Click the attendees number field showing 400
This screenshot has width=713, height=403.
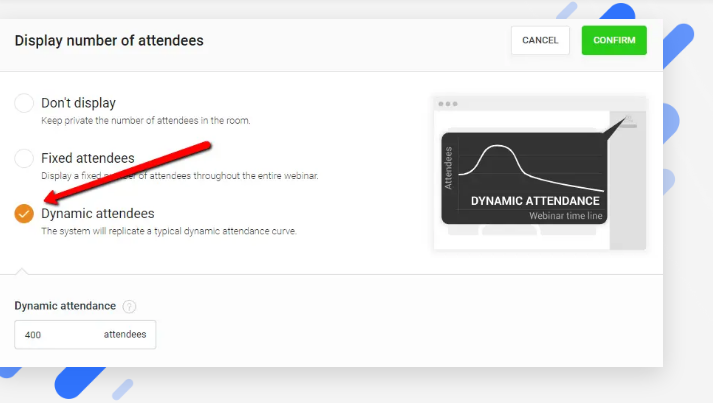[x=85, y=335]
